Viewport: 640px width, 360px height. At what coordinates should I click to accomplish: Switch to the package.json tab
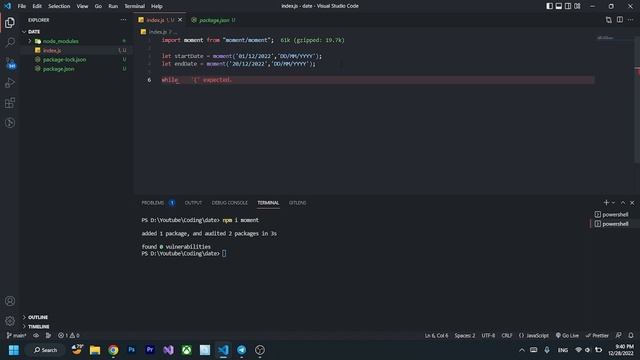click(x=213, y=20)
